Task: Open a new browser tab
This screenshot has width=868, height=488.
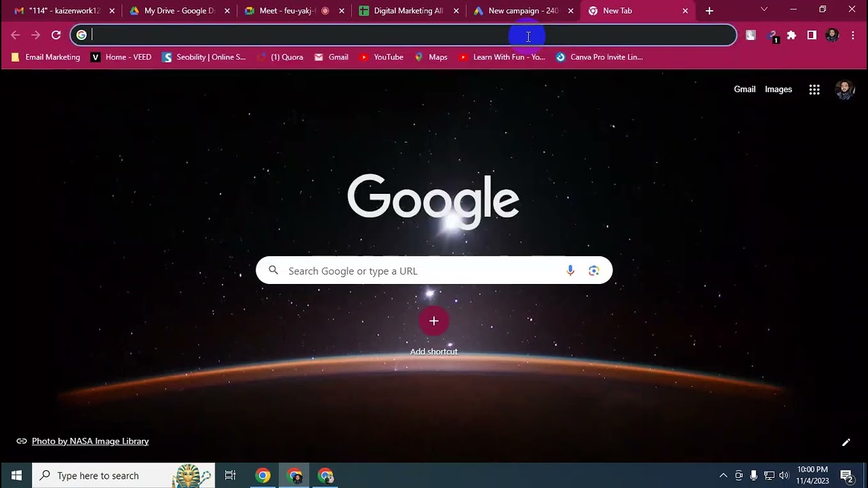Action: [x=709, y=11]
